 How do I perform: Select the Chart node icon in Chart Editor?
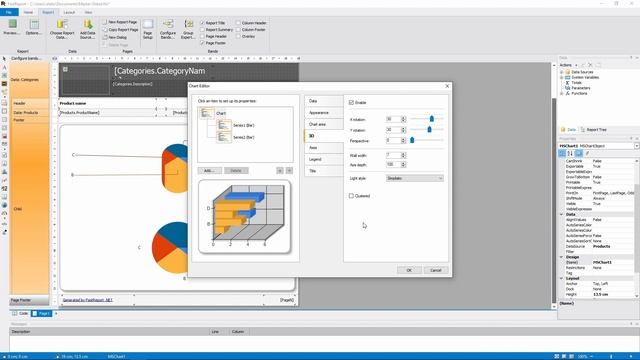(207, 113)
